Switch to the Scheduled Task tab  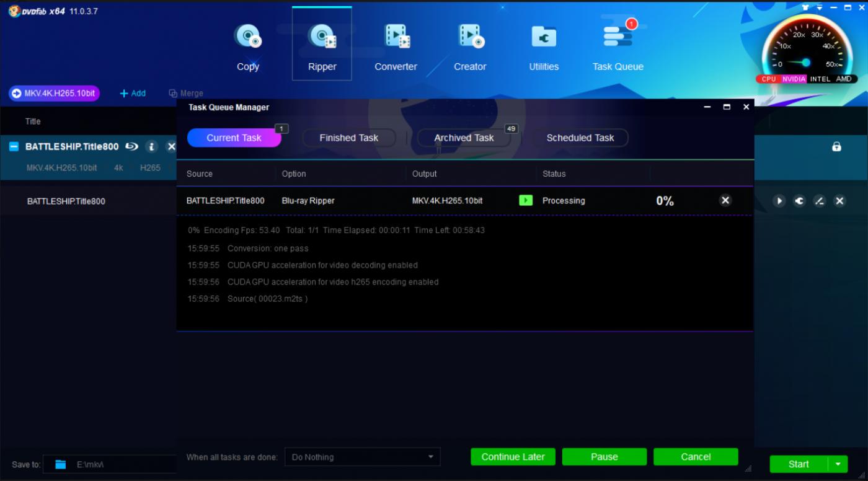[580, 138]
